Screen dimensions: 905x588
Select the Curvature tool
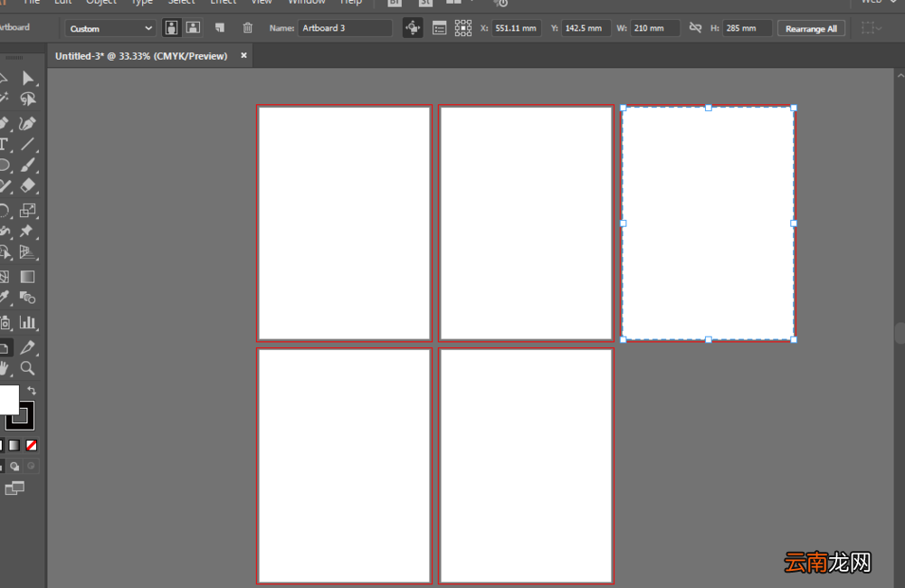pyautogui.click(x=27, y=123)
